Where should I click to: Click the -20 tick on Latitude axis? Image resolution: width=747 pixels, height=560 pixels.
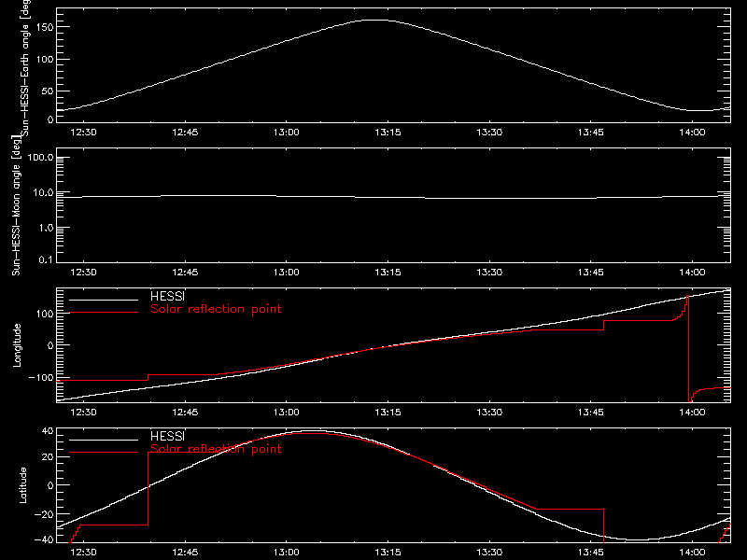(x=44, y=514)
